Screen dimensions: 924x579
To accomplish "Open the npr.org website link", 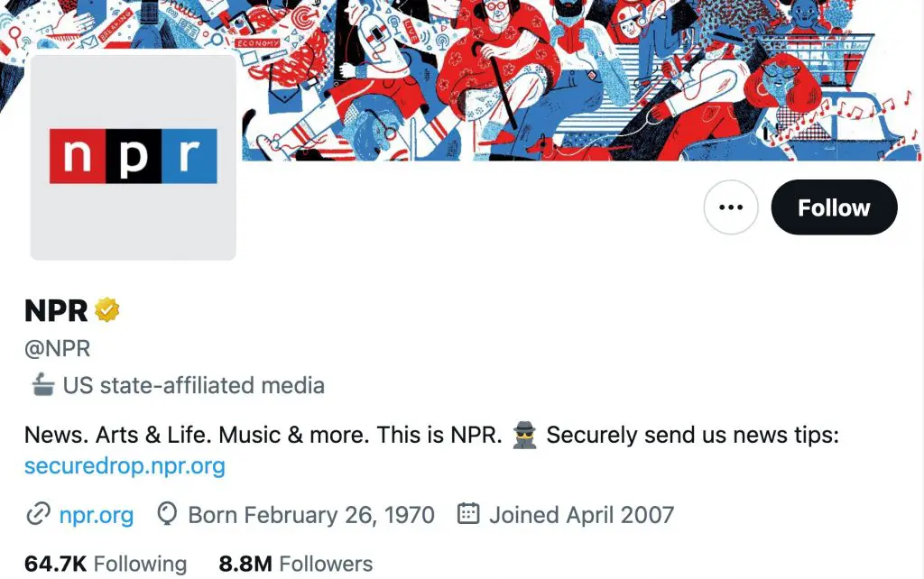I will pyautogui.click(x=96, y=515).
